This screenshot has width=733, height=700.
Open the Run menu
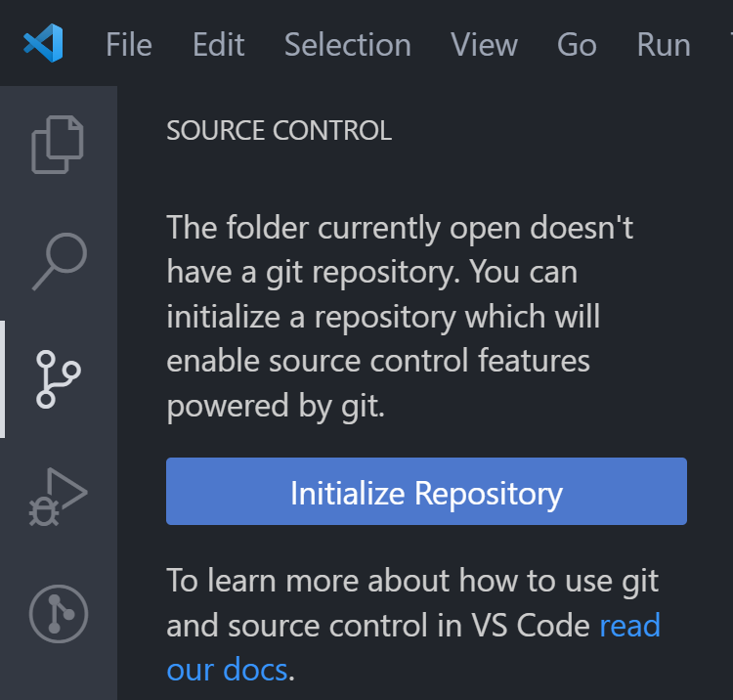[664, 45]
